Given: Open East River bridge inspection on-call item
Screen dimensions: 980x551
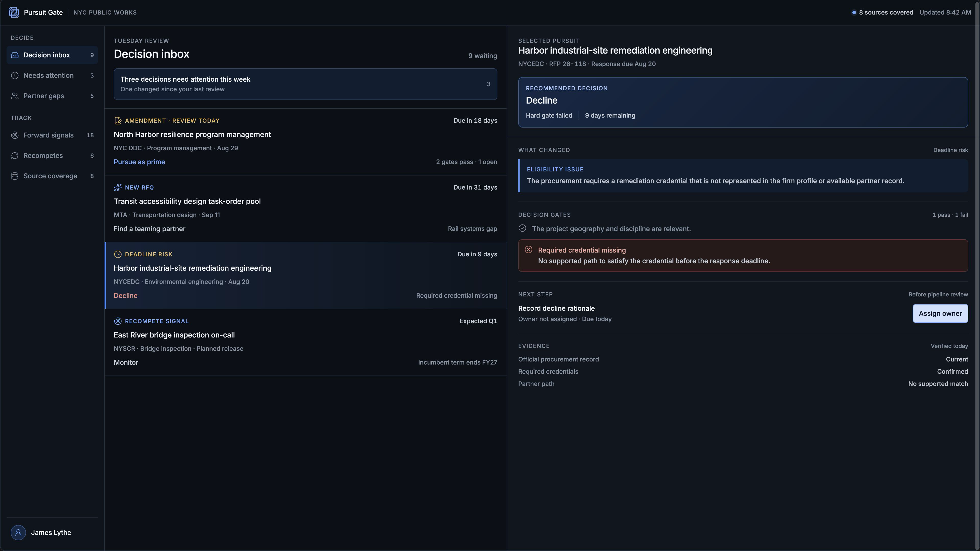Looking at the screenshot, I should pyautogui.click(x=305, y=343).
